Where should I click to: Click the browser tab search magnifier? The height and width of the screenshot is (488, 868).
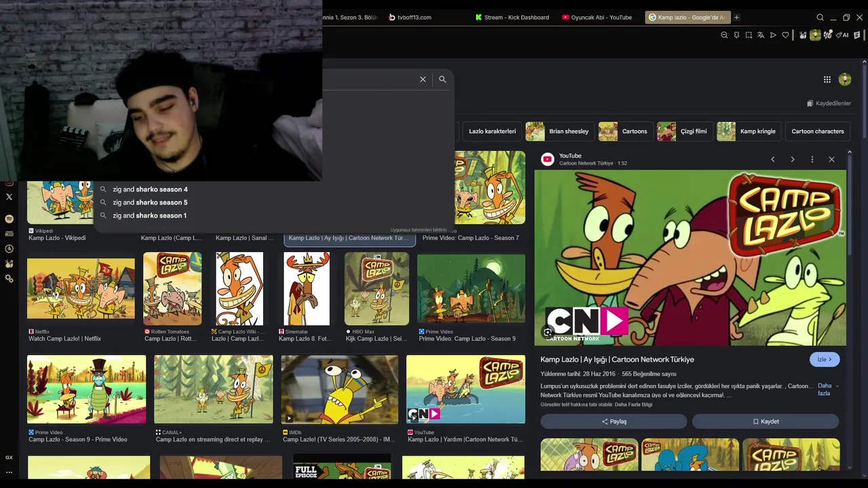(820, 18)
